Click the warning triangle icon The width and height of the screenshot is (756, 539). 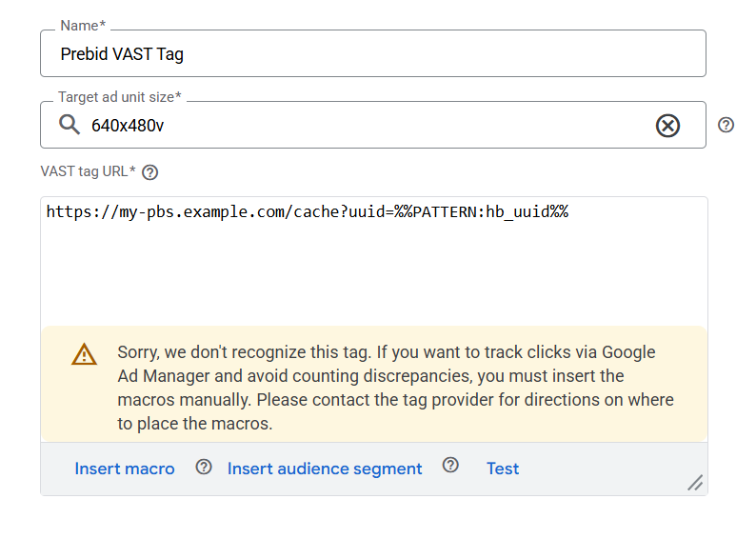pos(85,354)
